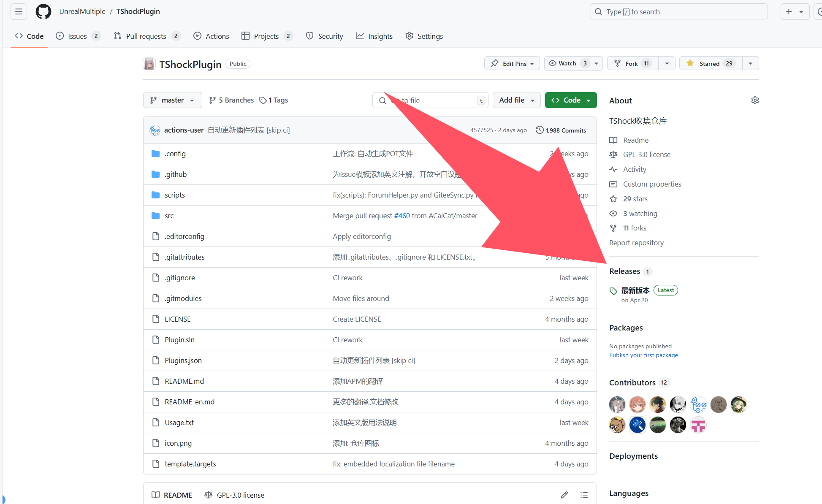Image resolution: width=822 pixels, height=504 pixels.
Task: Edit README with the pencil icon
Action: 564,495
